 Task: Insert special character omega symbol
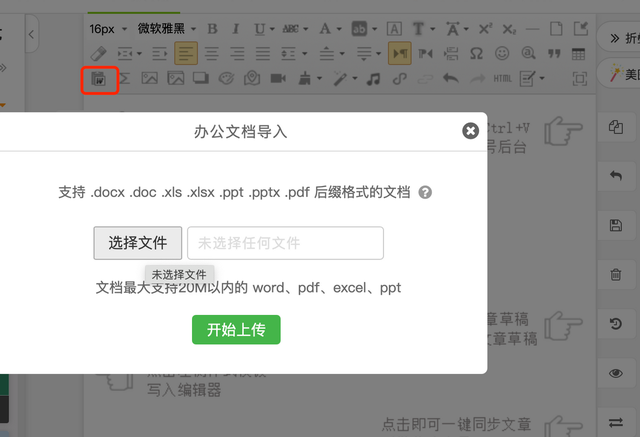coord(476,53)
